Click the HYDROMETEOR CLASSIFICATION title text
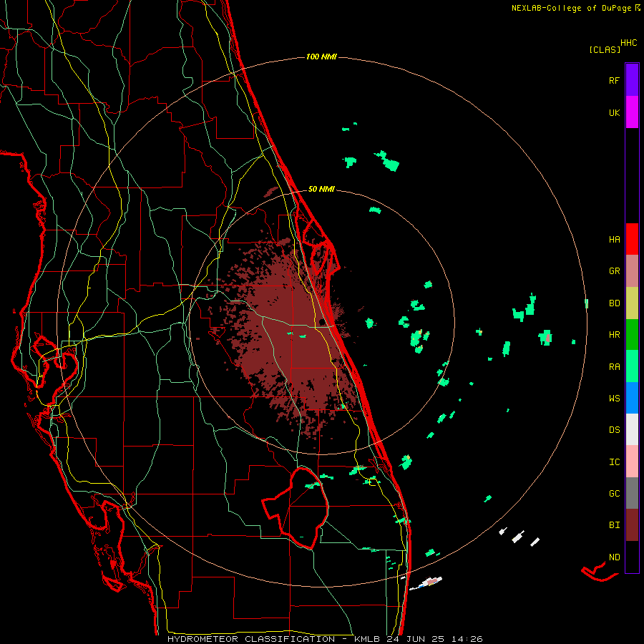 click(251, 639)
